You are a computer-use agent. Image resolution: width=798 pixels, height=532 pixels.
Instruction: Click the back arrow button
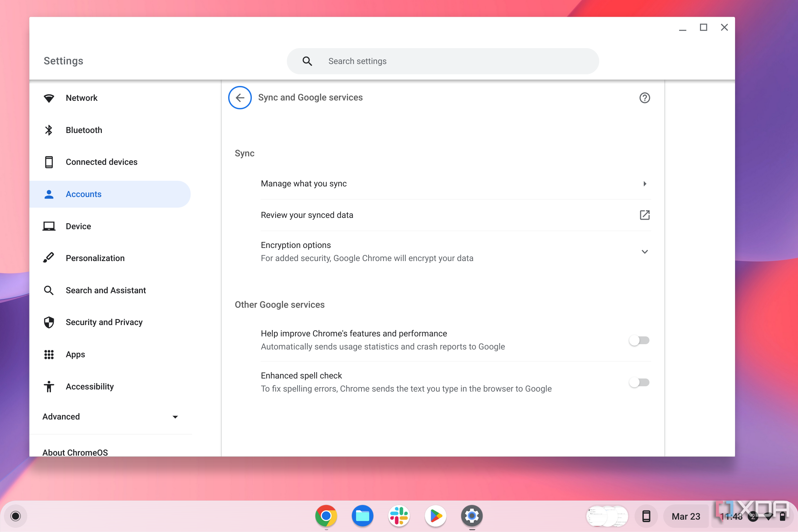pos(240,97)
